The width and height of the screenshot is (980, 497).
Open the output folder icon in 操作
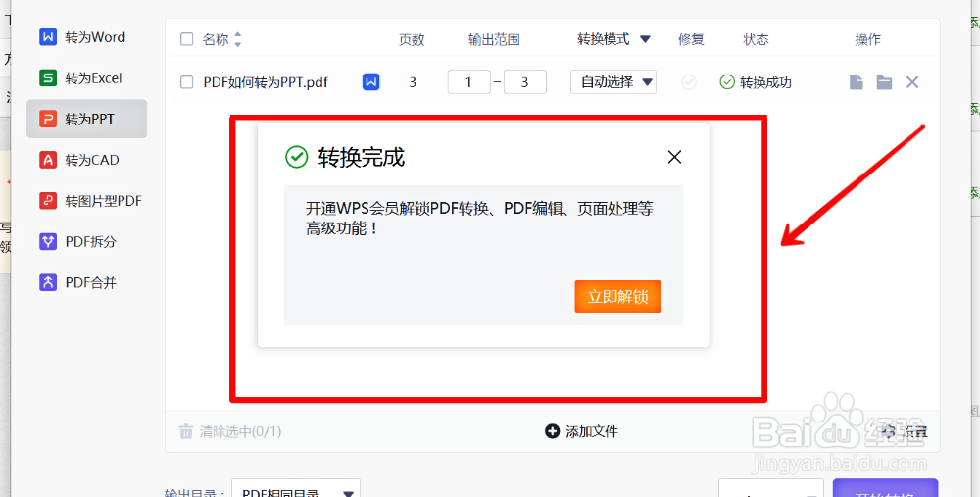[884, 82]
